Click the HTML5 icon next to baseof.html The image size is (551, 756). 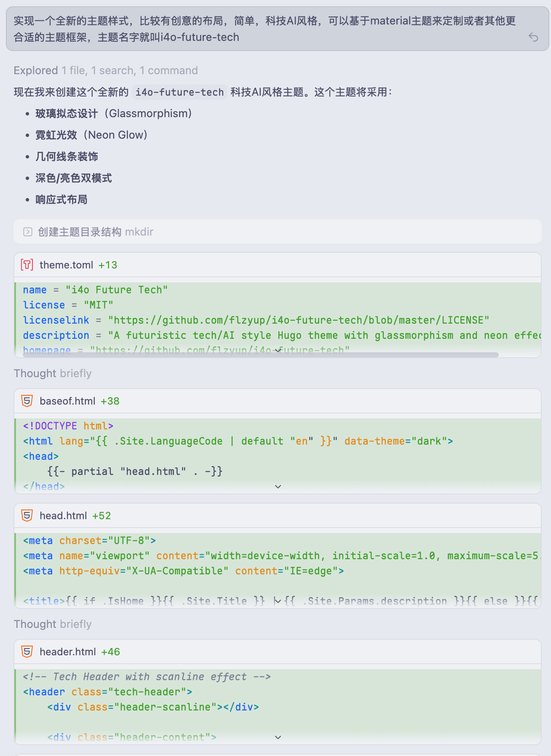point(27,401)
